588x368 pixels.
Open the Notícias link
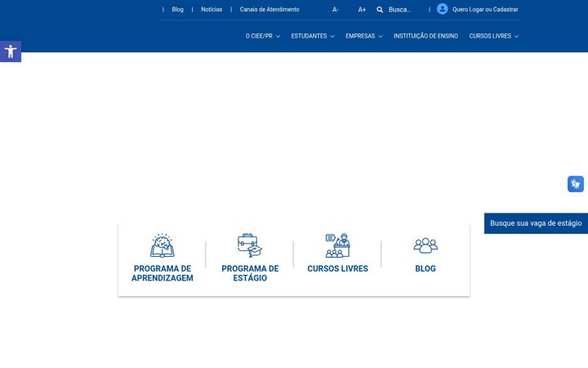click(212, 9)
